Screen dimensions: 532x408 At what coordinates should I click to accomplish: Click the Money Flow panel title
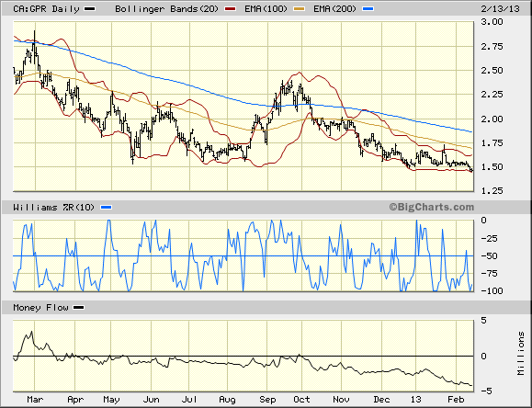coord(40,308)
